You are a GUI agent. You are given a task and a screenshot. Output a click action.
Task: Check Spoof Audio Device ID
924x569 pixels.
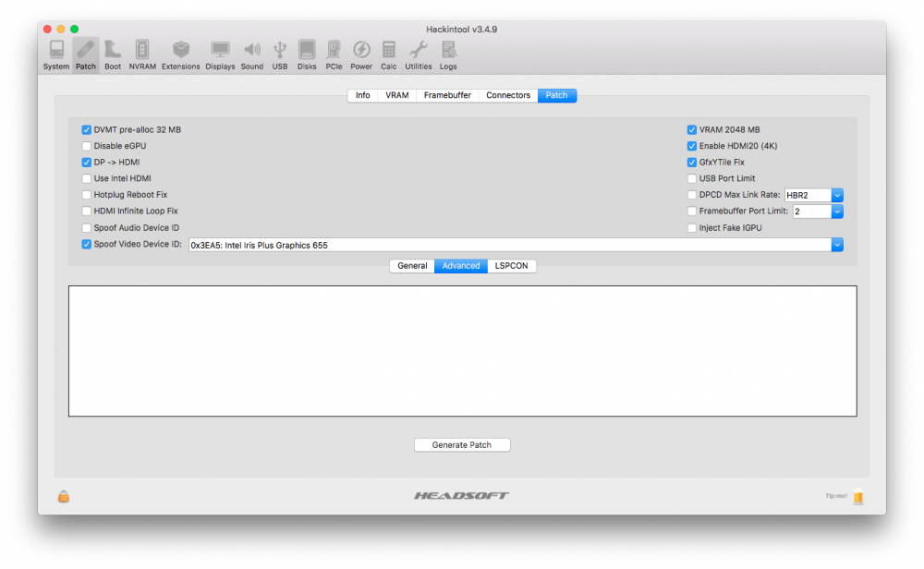87,227
